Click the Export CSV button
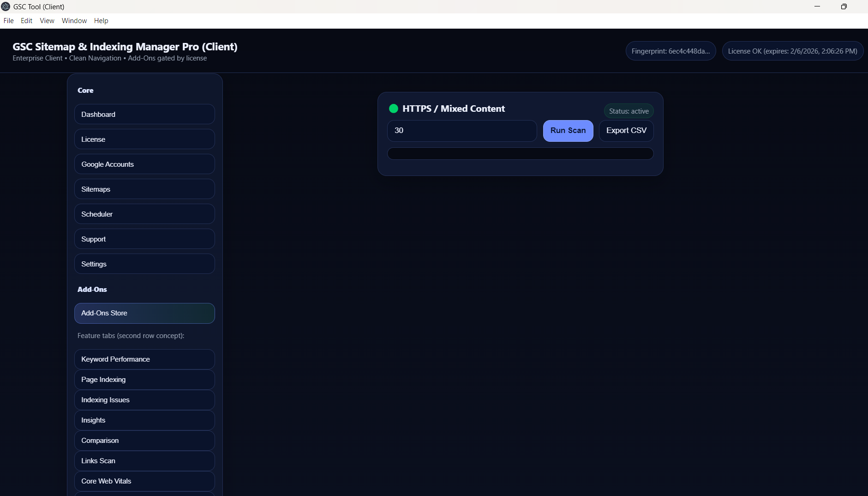The height and width of the screenshot is (496, 868). click(626, 131)
